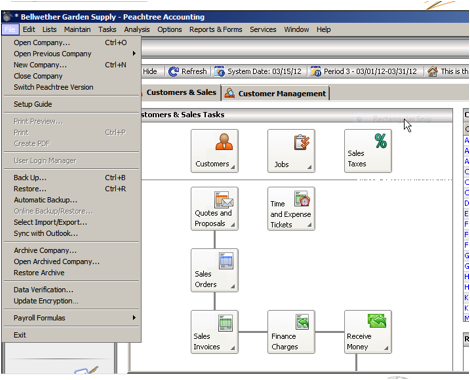Open the Maintain menu
Image resolution: width=470 pixels, height=380 pixels.
pyautogui.click(x=77, y=29)
